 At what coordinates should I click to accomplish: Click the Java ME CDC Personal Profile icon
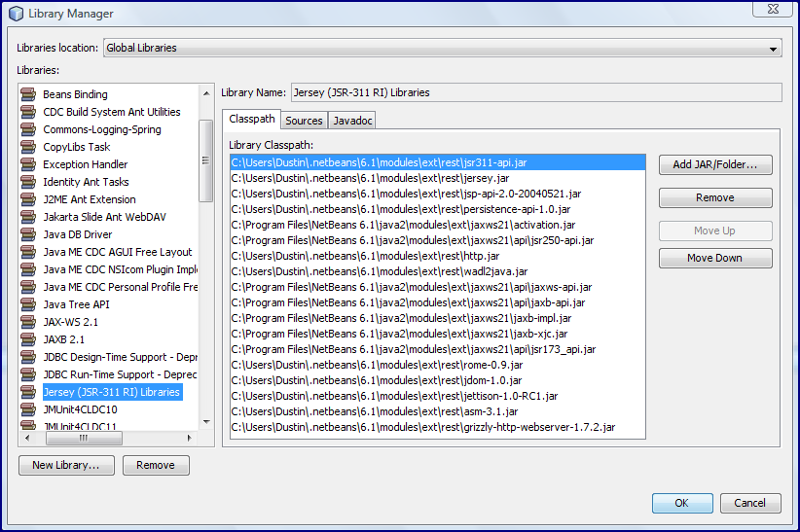pos(28,287)
